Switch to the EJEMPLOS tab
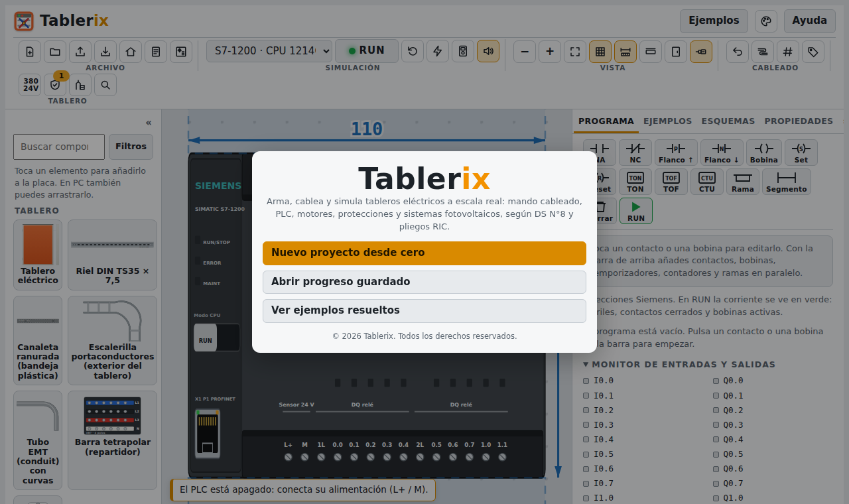Image resolution: width=849 pixels, height=504 pixels. (667, 121)
